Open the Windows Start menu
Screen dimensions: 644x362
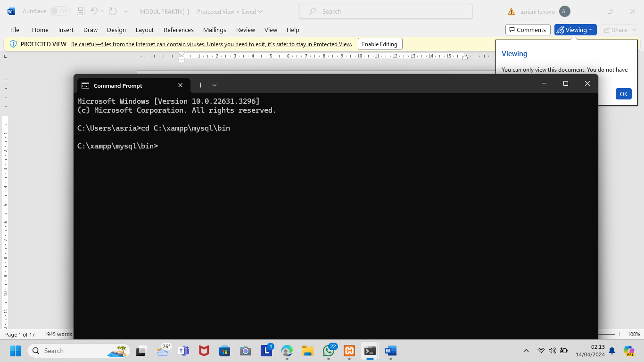click(x=15, y=351)
